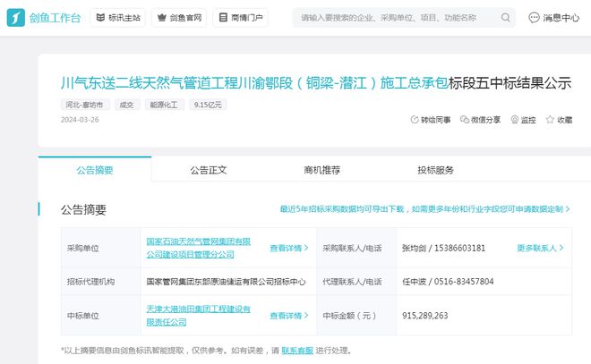Click the 联系客服 link

297,351
